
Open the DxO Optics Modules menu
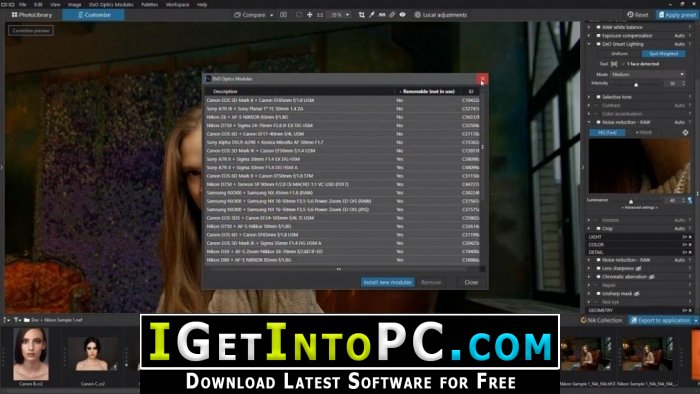click(111, 4)
